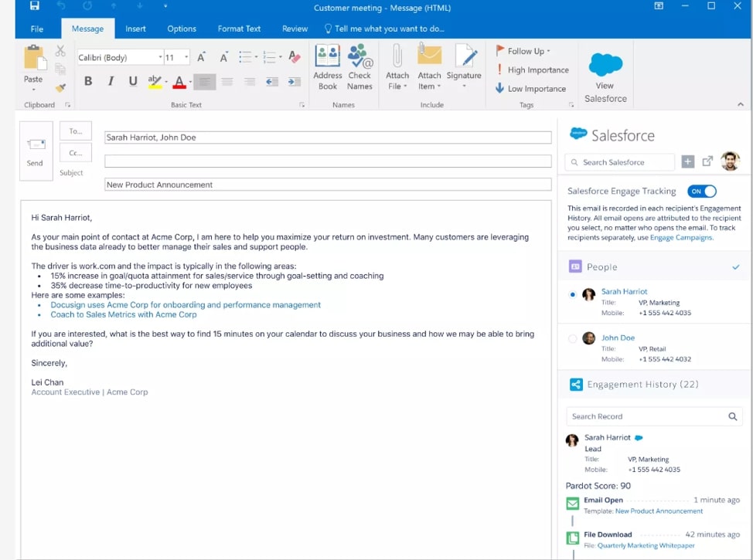This screenshot has height=560, width=753.
Task: Toggle left text alignment
Action: [x=205, y=82]
